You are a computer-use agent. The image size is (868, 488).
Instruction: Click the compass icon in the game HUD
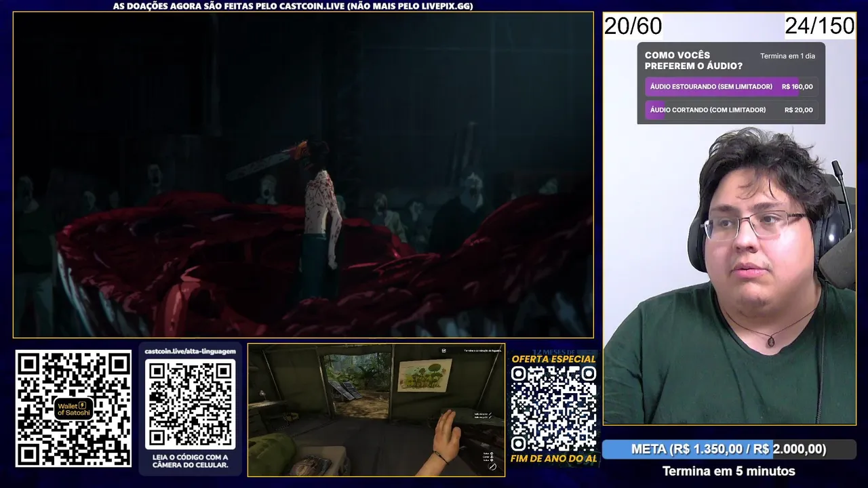492,466
